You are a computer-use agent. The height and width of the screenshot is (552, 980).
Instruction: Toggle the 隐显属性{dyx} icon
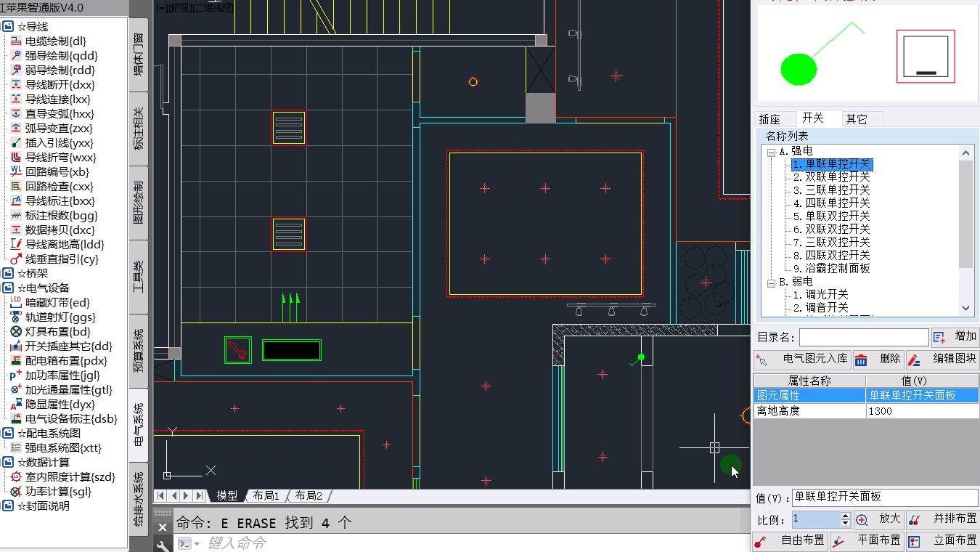16,405
